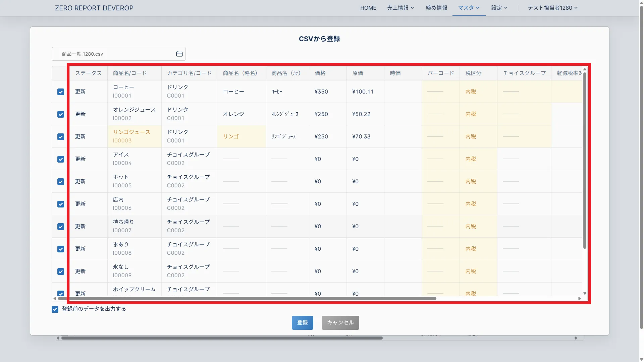Toggle 登録前のデータを出力する checkbox
Screen dimensions: 644x362
pos(55,309)
